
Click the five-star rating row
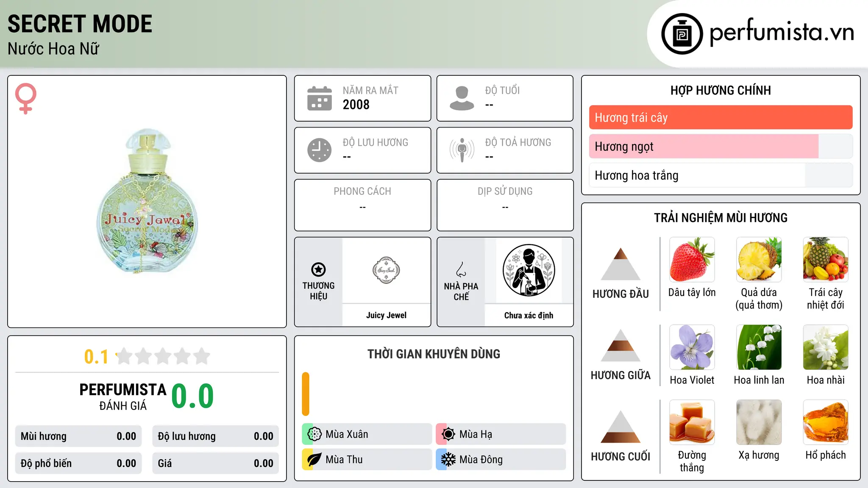click(163, 356)
